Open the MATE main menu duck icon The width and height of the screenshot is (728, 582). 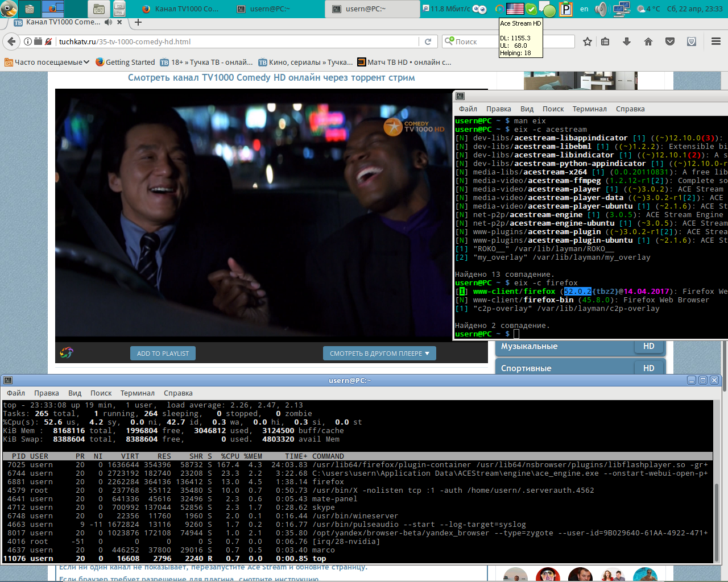[9, 9]
